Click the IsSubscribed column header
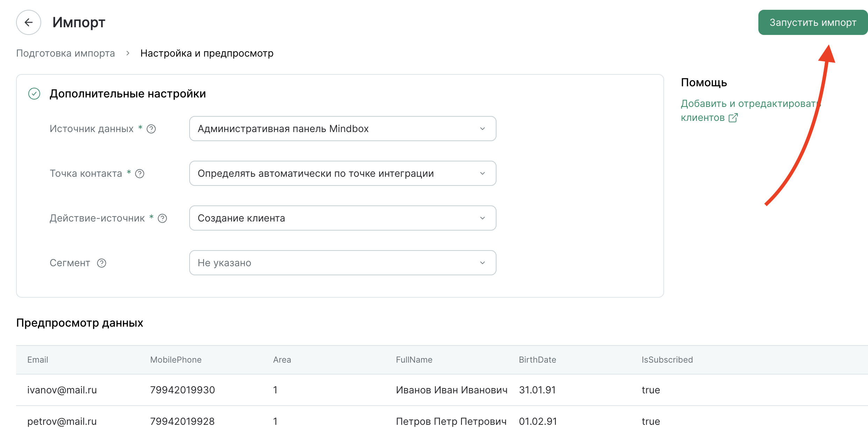This screenshot has width=868, height=436. 667,360
